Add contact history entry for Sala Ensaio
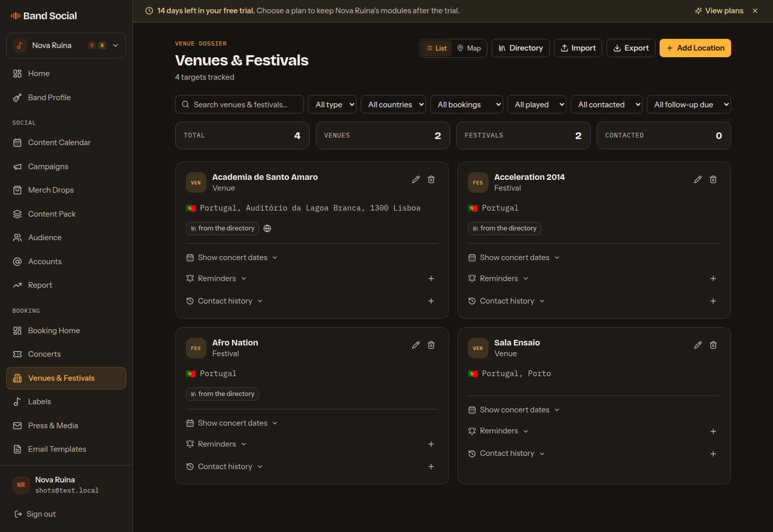The width and height of the screenshot is (773, 532). [713, 454]
